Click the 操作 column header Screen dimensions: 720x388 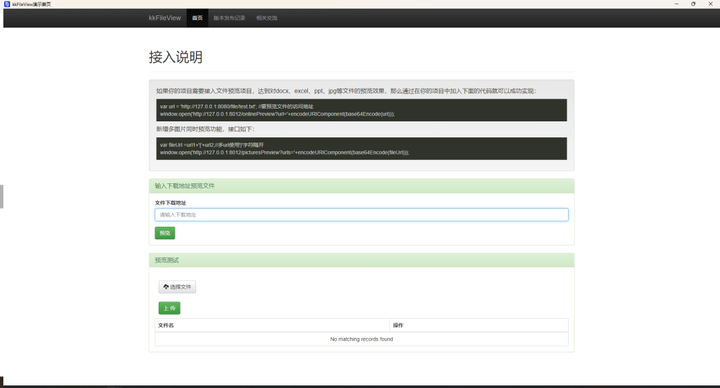479,325
